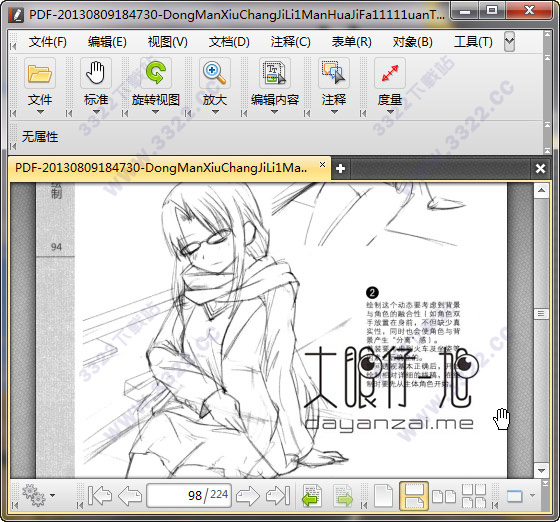Open the 表单(R) menu

351,42
